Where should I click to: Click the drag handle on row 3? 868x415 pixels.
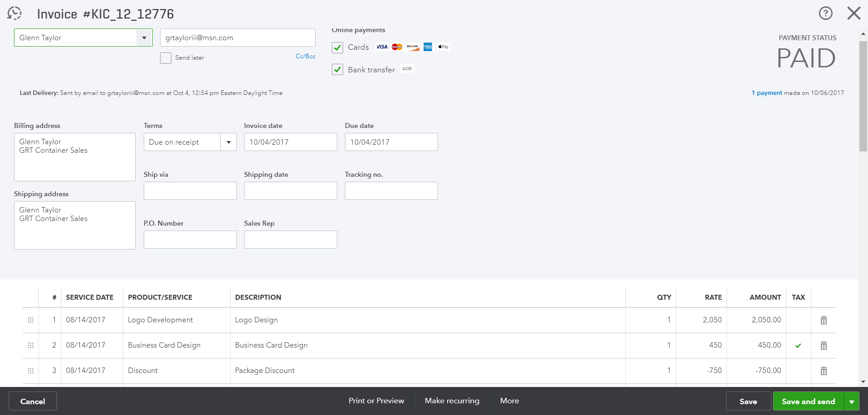tap(31, 371)
